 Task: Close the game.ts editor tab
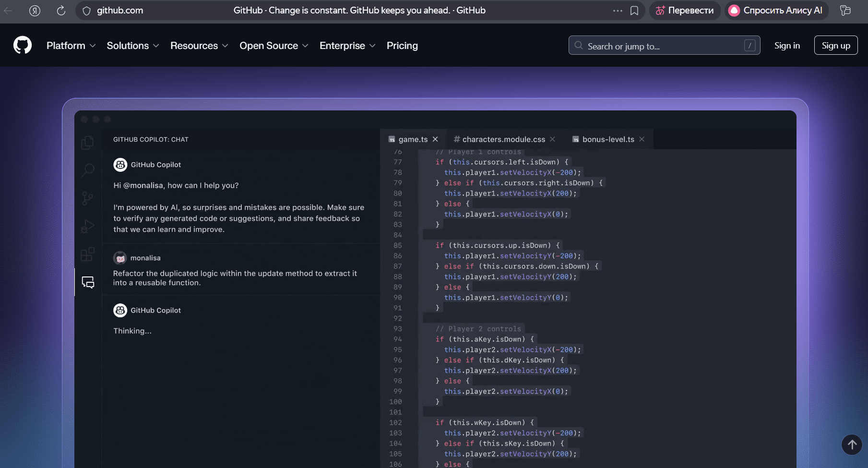click(435, 139)
